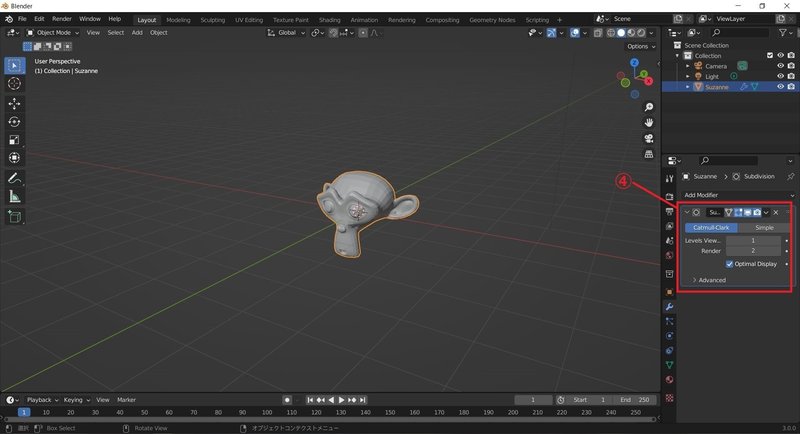Open the File menu
The image size is (800, 434).
[22, 19]
